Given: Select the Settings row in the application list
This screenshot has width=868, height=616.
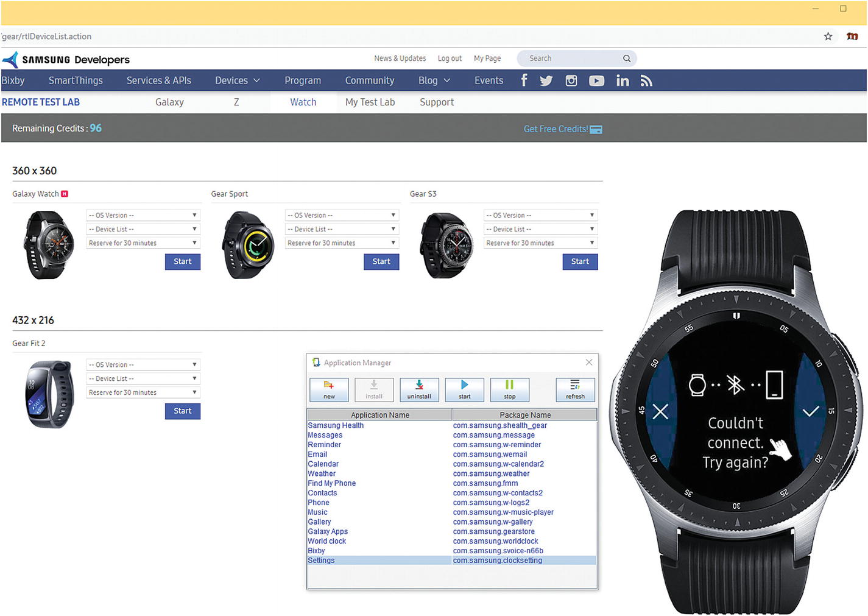Looking at the screenshot, I should tap(451, 561).
